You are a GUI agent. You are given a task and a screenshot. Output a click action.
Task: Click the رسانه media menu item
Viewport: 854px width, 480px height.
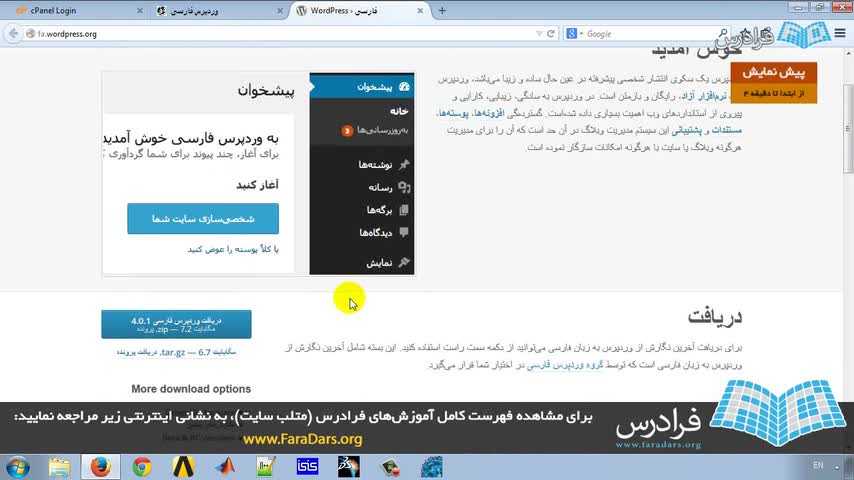coord(380,187)
